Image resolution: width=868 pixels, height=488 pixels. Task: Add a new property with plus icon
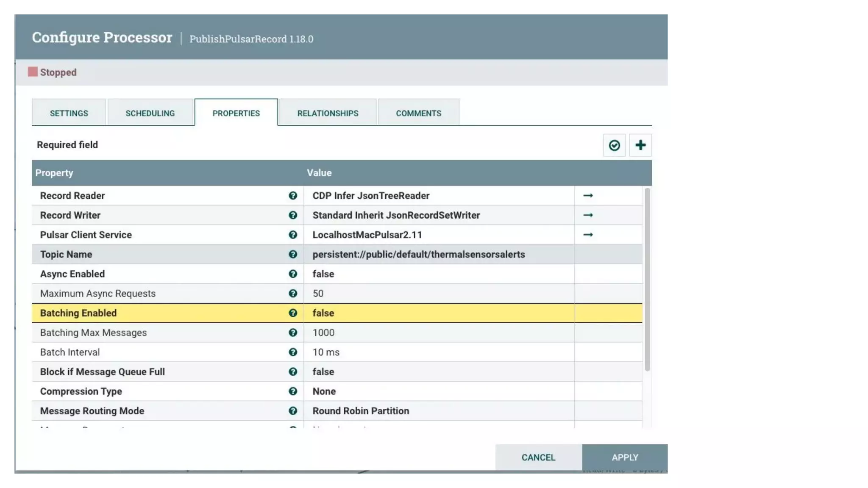(x=640, y=145)
